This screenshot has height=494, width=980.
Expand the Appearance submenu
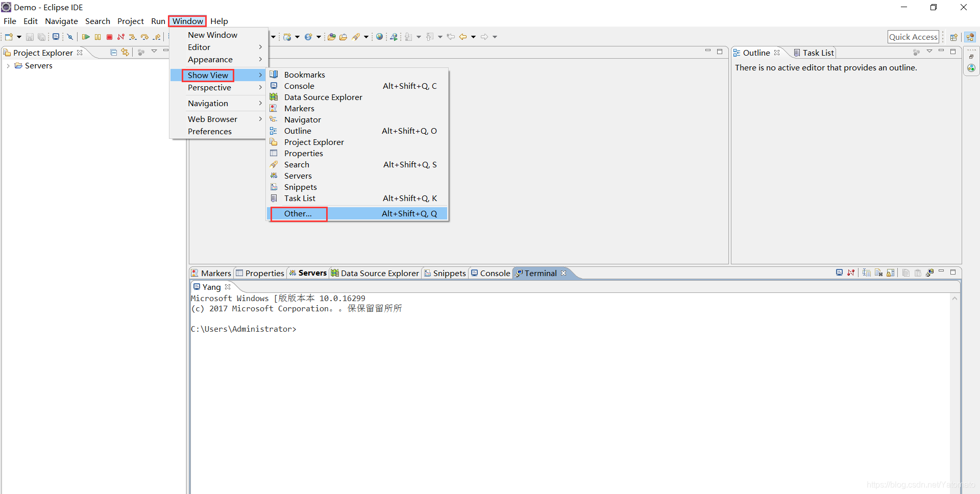click(x=218, y=59)
